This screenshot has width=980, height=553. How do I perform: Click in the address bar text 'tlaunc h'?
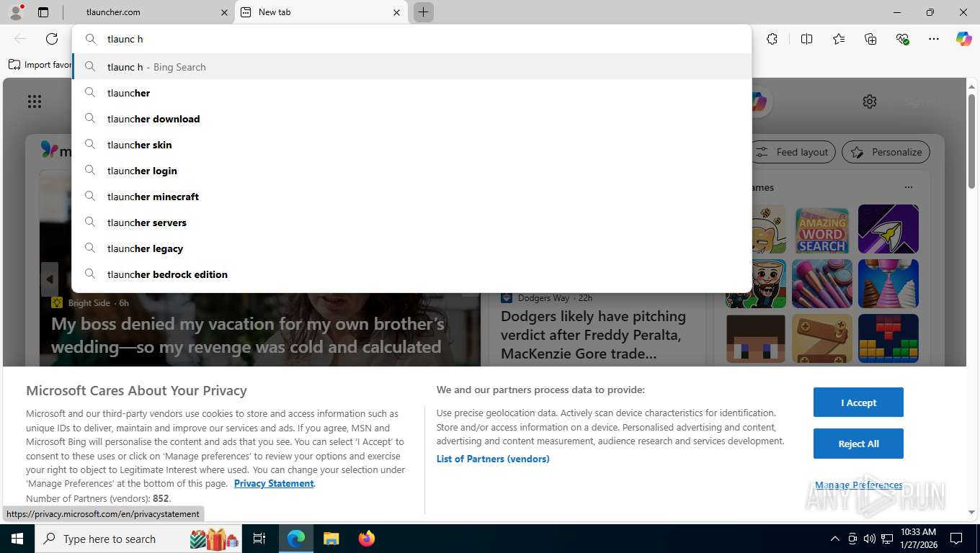click(x=125, y=39)
